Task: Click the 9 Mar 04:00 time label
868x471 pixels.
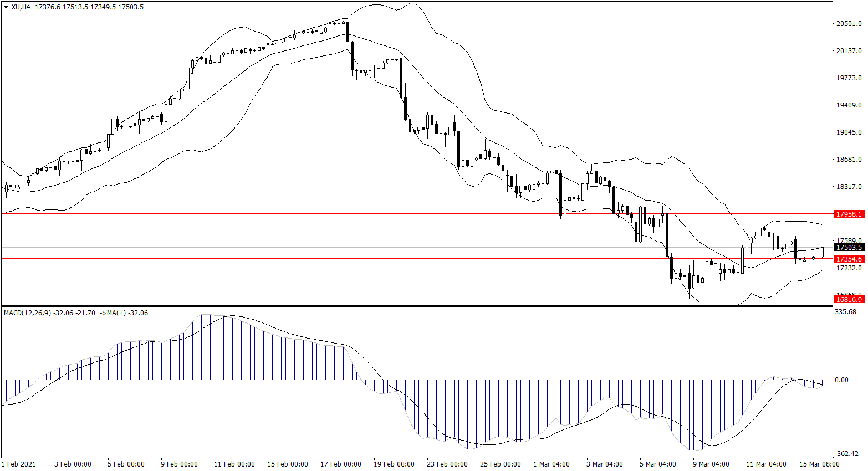Action: [711, 464]
